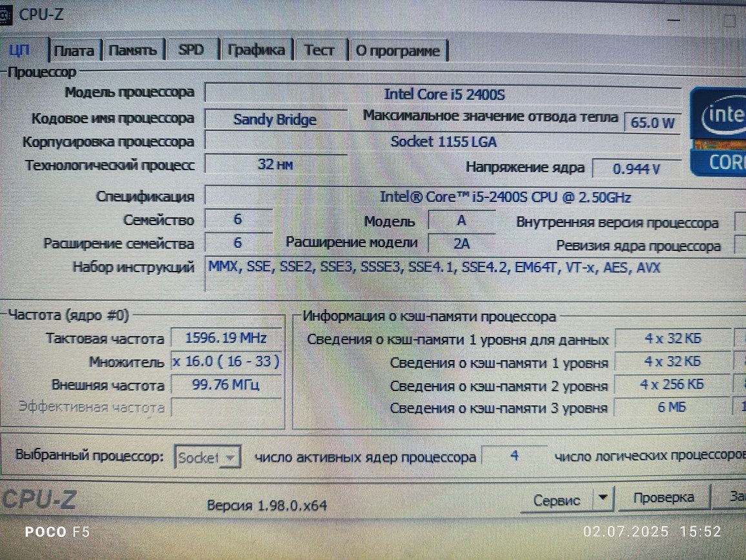Click the L1 instruction cache value 4 x 32 КБ
Viewport: 746px width, 560px height.
point(672,361)
